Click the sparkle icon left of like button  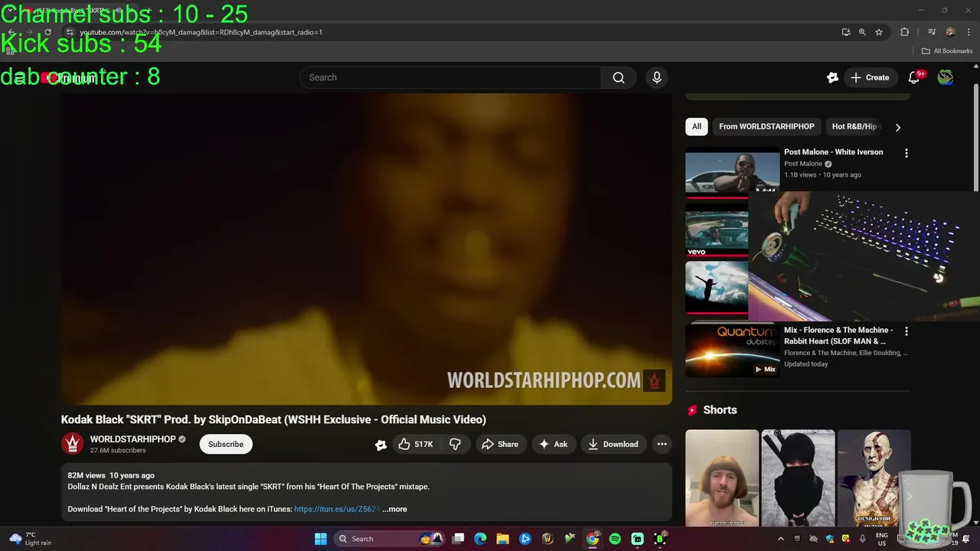pyautogui.click(x=381, y=445)
